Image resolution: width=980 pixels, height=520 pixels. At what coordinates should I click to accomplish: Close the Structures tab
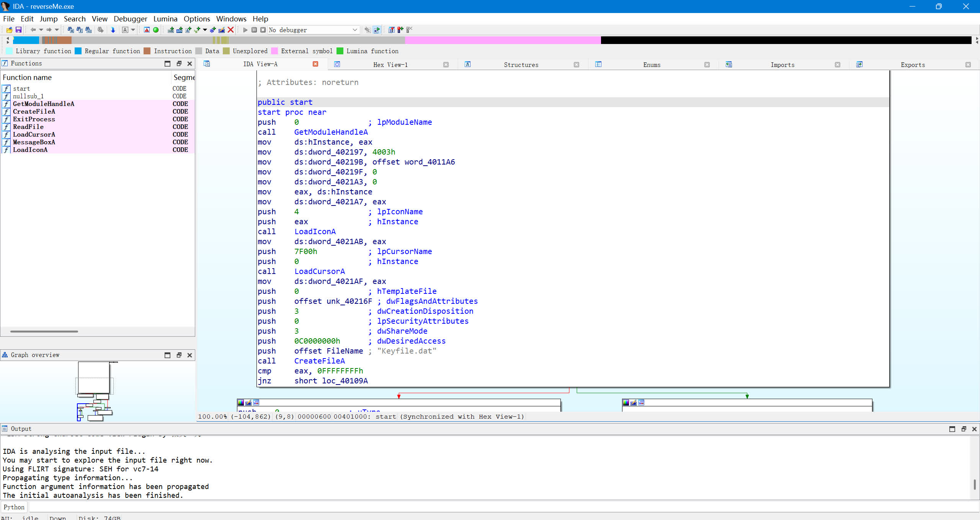(577, 65)
